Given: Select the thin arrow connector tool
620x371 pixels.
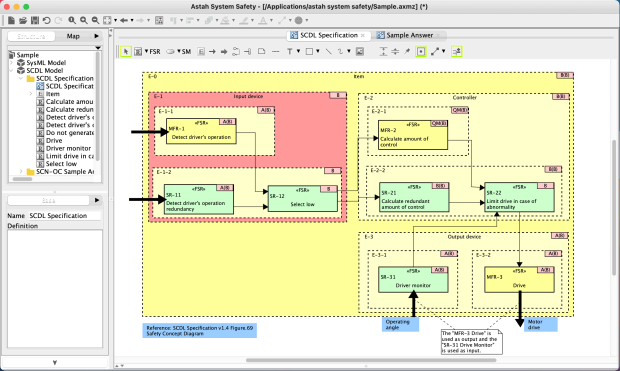Looking at the screenshot, I should (212, 51).
